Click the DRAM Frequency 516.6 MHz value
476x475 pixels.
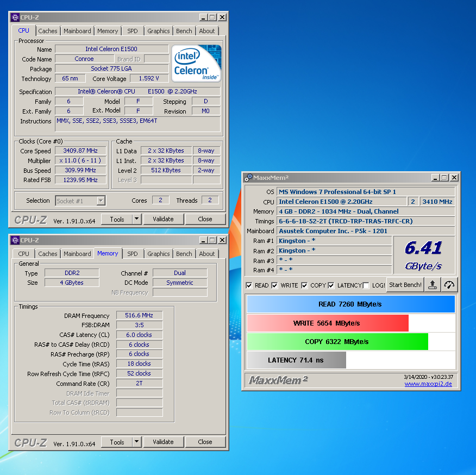pyautogui.click(x=139, y=315)
